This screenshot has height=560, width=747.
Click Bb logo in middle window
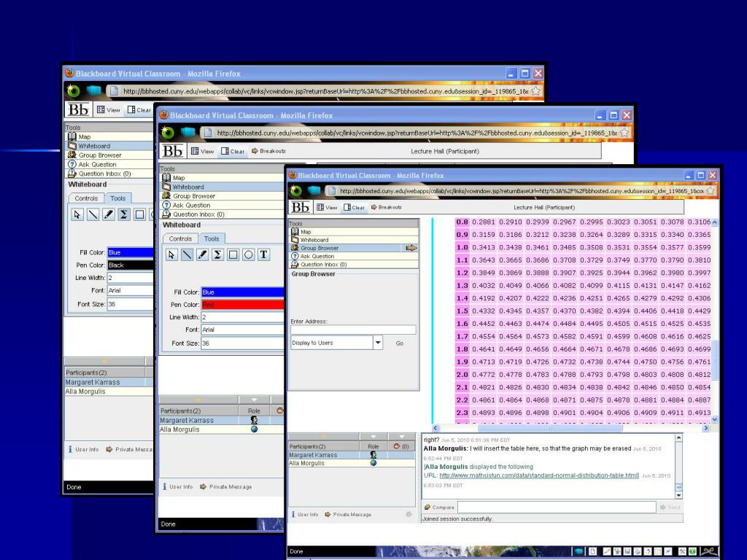pos(172,151)
